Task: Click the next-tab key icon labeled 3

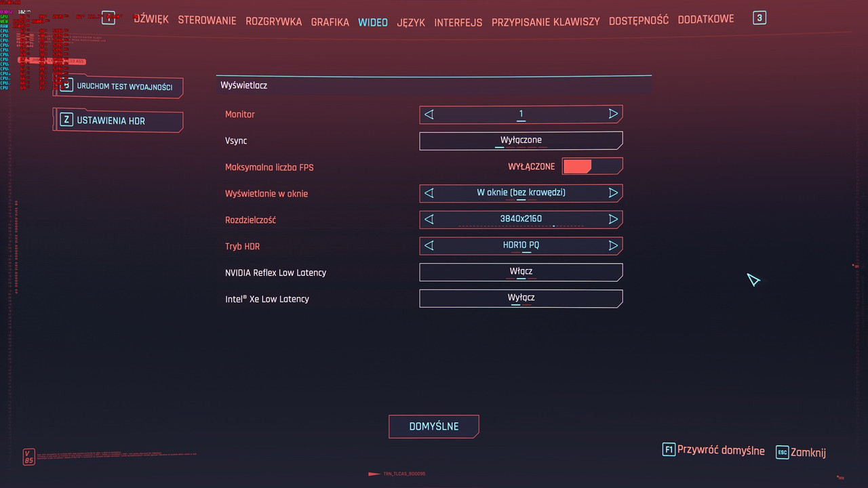Action: click(x=759, y=18)
